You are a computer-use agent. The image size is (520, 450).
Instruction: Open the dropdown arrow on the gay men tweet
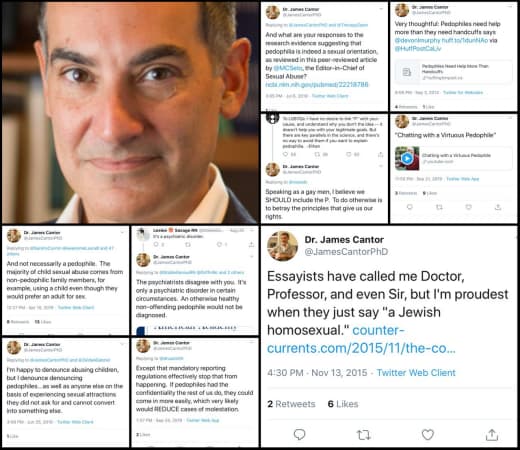(381, 166)
